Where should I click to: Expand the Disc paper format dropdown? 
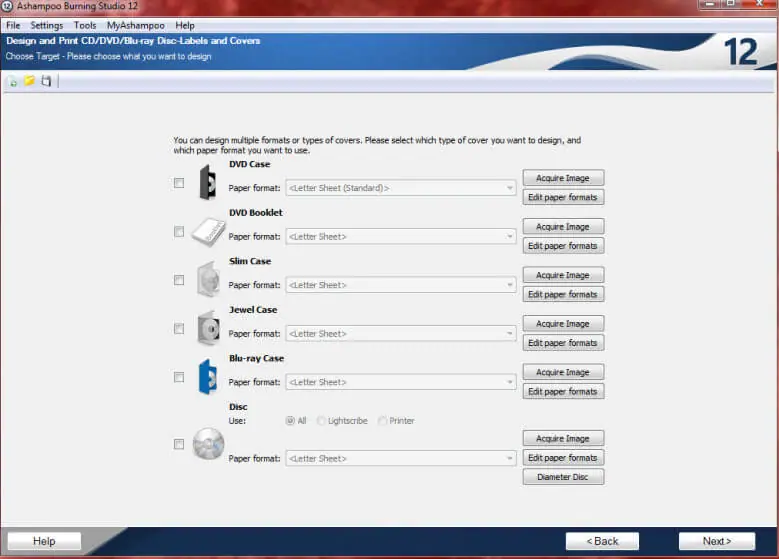(x=401, y=458)
